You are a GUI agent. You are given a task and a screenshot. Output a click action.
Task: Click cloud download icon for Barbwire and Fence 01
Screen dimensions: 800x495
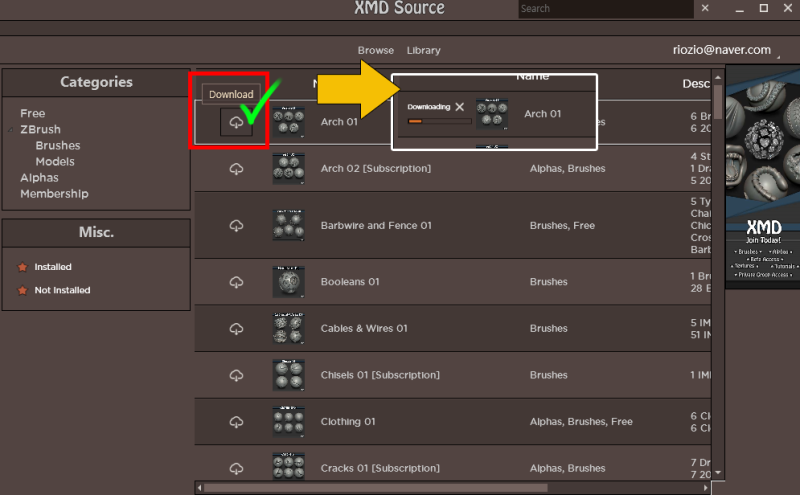236,226
